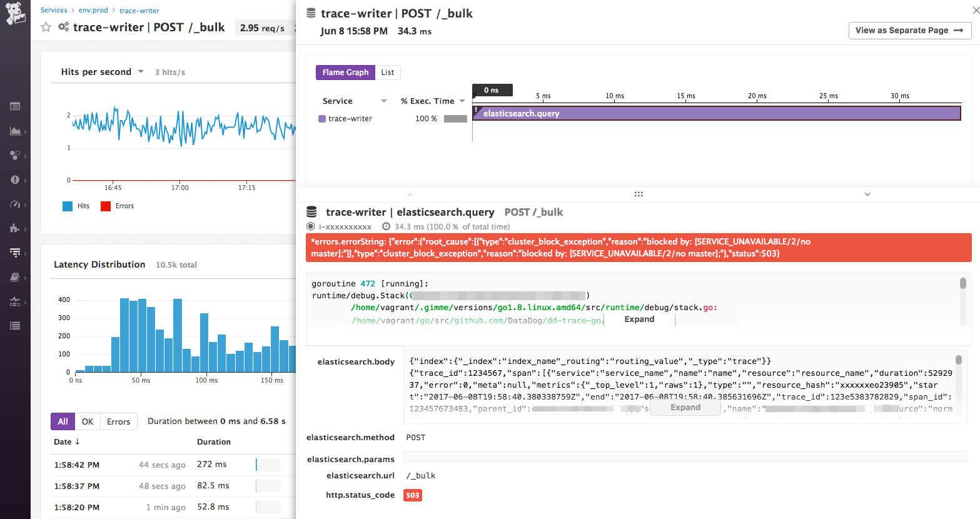
Task: Click View as Separate Page button
Action: (909, 30)
